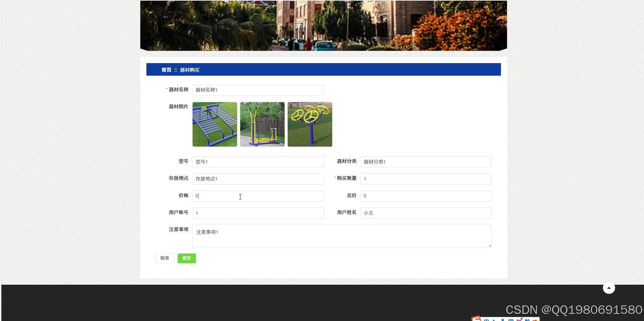This screenshot has width=644, height=321.
Task: Focus the 存放地点 storage location field
Action: (258, 179)
